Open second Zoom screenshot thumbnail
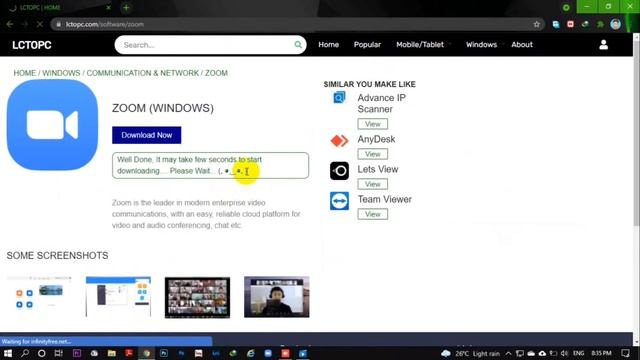This screenshot has width=640, height=360. click(118, 297)
